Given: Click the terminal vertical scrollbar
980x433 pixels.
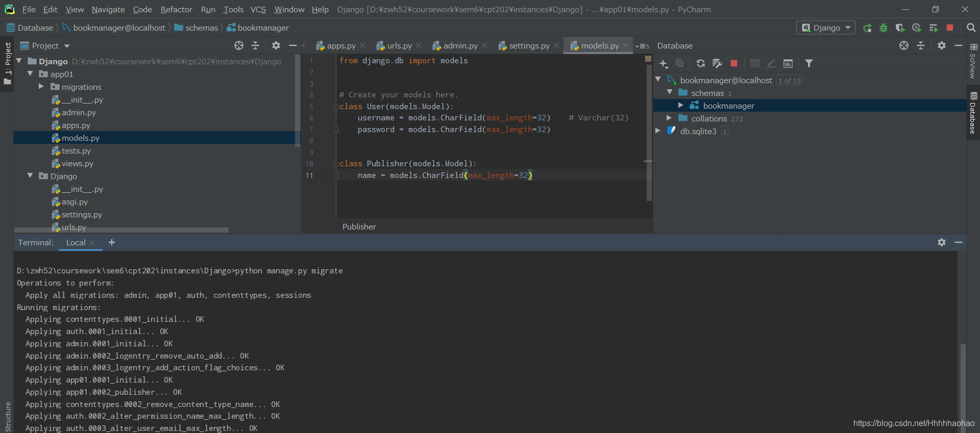Looking at the screenshot, I should 963,388.
